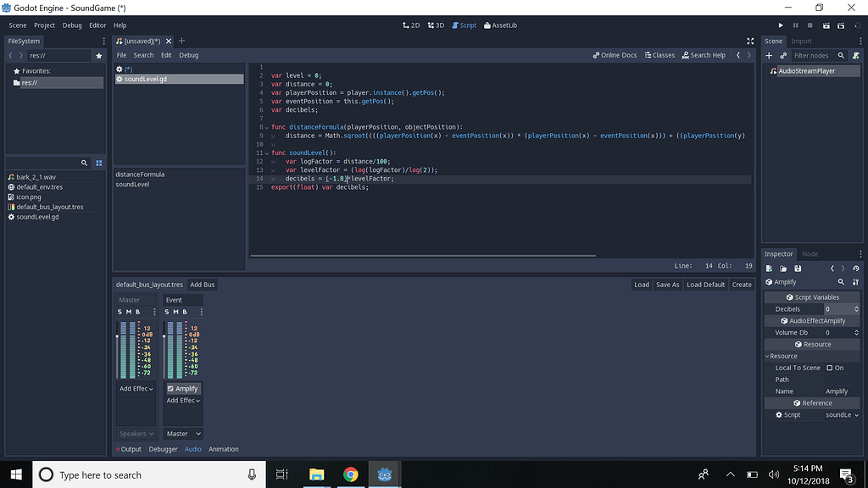
Task: Instance a scene file as node
Action: (x=783, y=55)
